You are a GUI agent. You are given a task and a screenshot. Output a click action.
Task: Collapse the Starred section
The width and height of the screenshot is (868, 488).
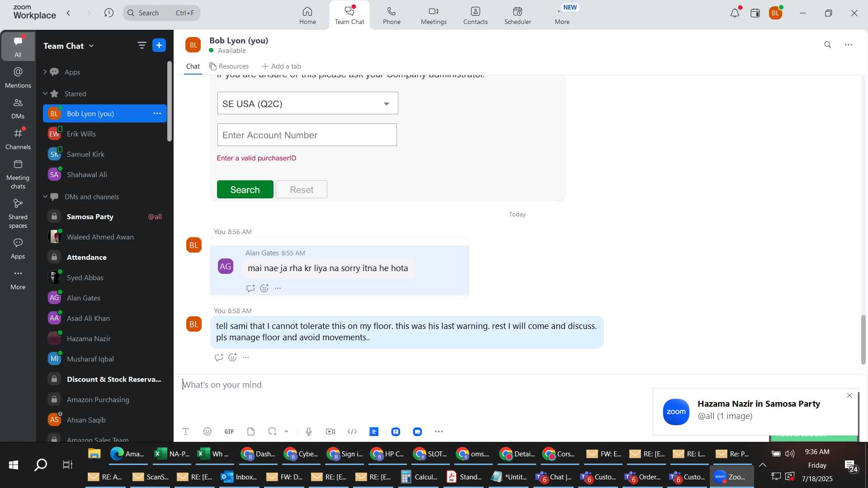tap(45, 94)
